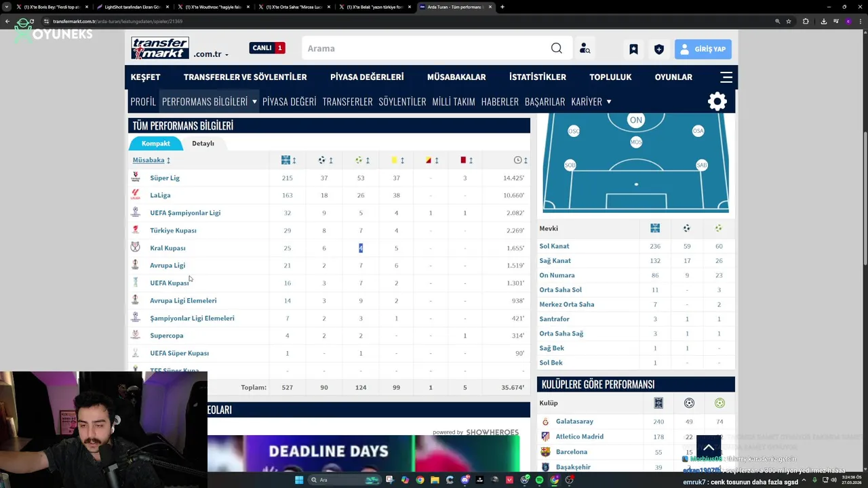The width and height of the screenshot is (868, 488).
Task: Open Transferler ve Söylentiler menu
Action: tap(245, 77)
